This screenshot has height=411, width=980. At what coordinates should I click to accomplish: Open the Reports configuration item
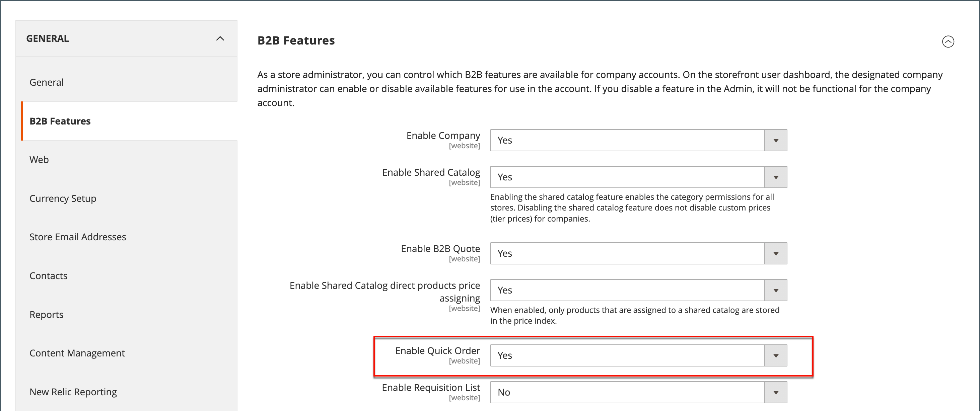pos(47,314)
